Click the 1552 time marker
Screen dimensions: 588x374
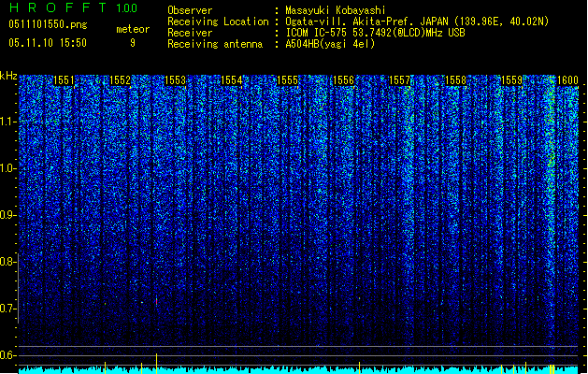point(120,80)
